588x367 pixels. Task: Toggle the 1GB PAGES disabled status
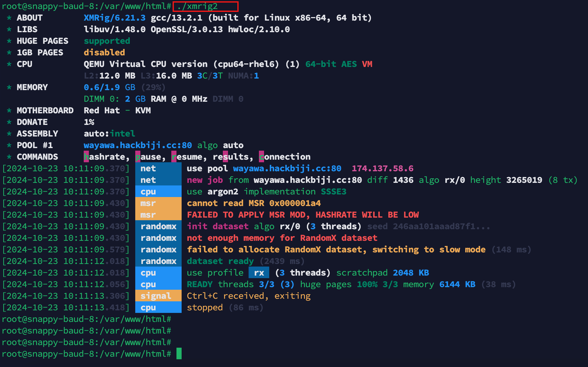pyautogui.click(x=104, y=52)
